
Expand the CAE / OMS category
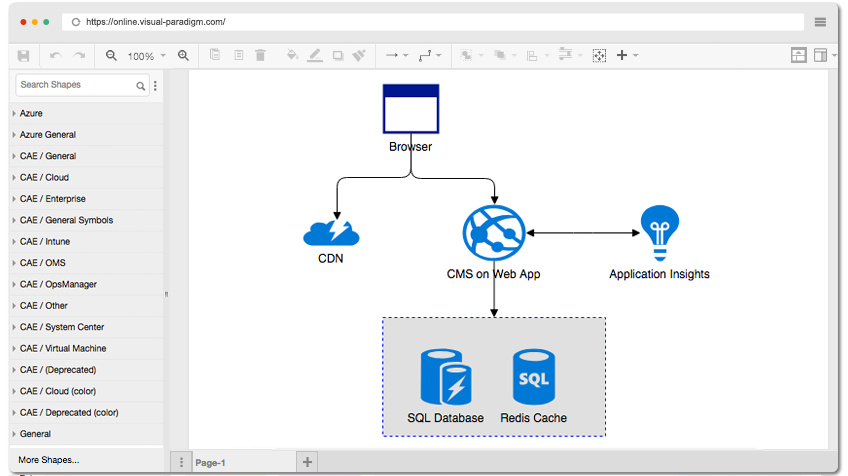point(87,263)
